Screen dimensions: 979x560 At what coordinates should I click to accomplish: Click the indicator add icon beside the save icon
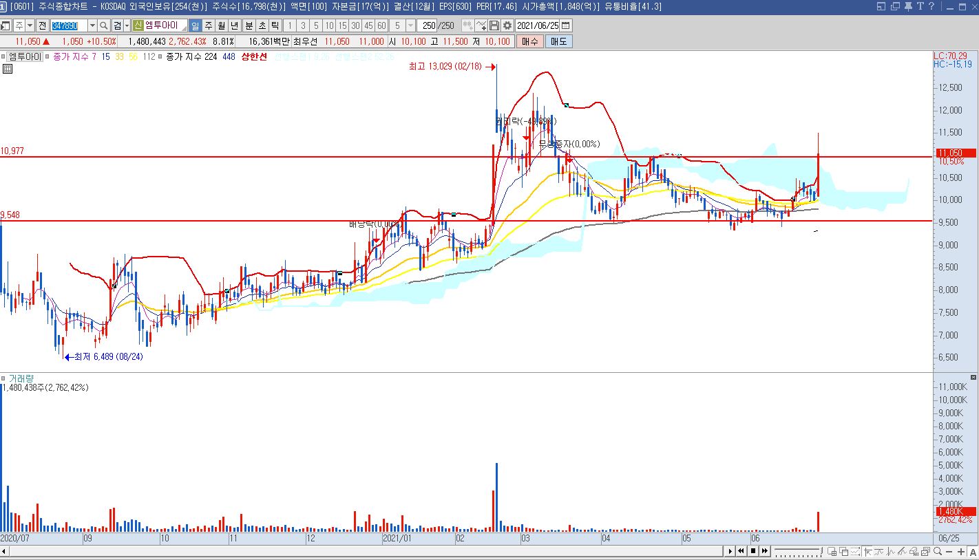coord(481,25)
